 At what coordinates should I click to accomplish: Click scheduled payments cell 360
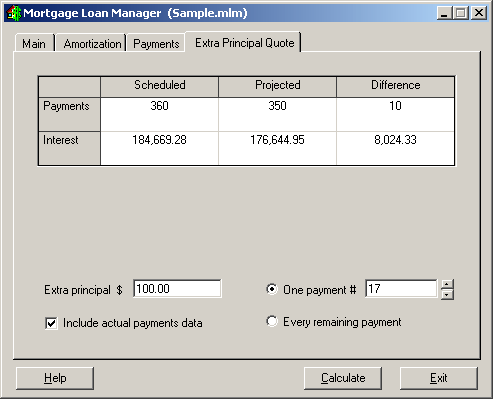point(159,114)
